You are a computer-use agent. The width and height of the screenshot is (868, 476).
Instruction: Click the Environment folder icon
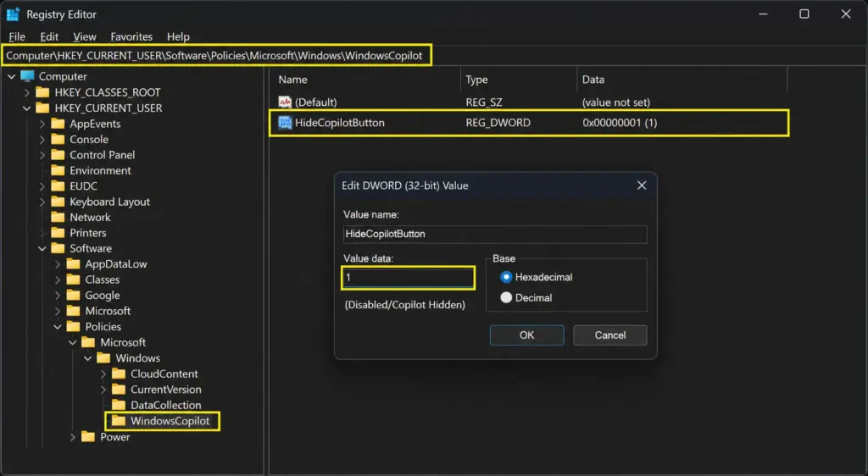click(58, 169)
